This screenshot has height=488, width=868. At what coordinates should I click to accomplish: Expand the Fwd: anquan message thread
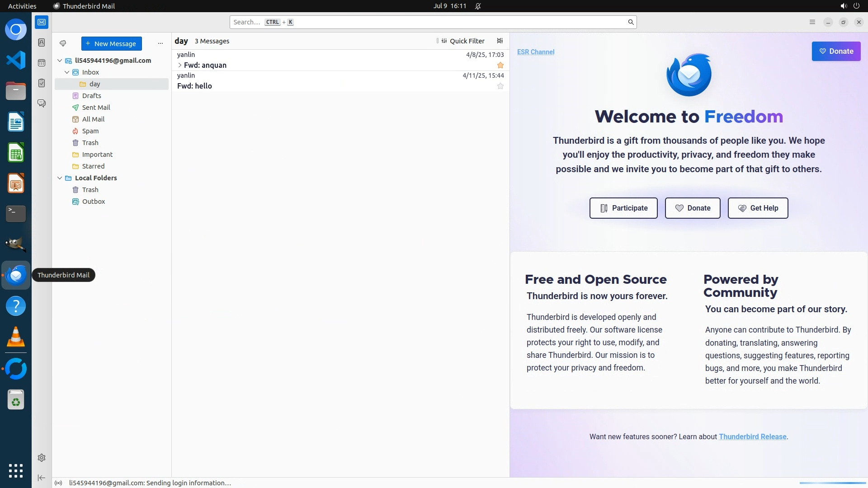tap(179, 65)
